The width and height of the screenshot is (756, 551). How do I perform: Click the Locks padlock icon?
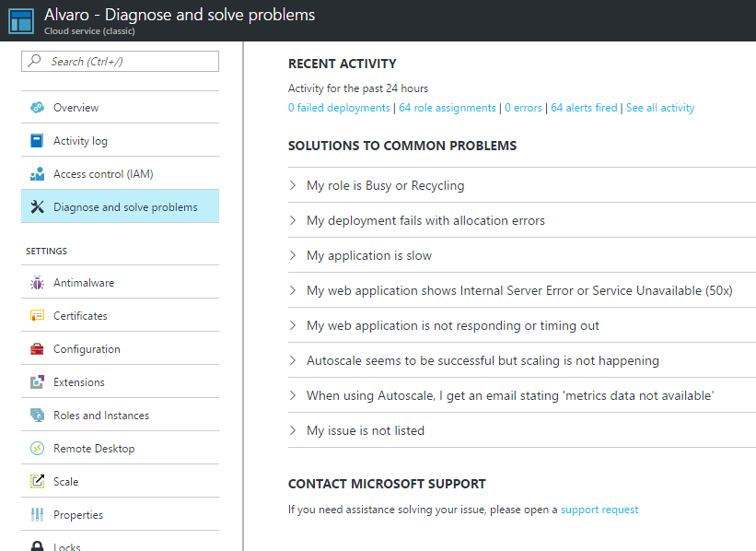37,546
